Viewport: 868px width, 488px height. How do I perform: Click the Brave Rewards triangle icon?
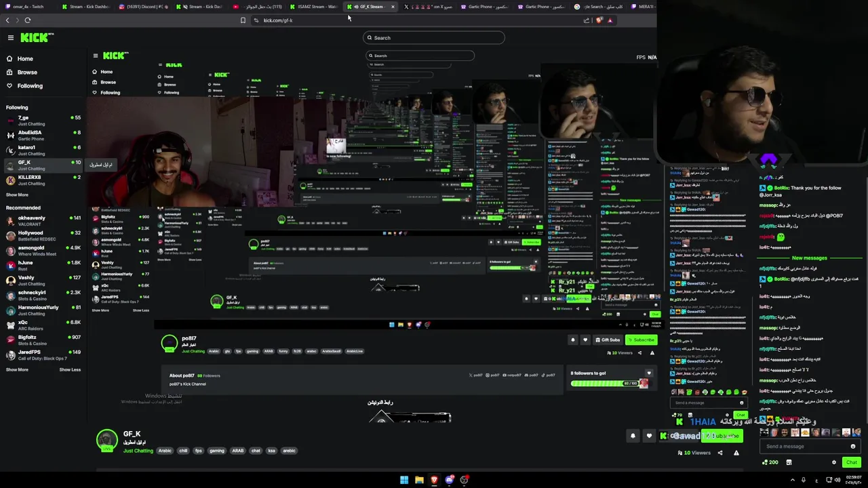coord(610,20)
